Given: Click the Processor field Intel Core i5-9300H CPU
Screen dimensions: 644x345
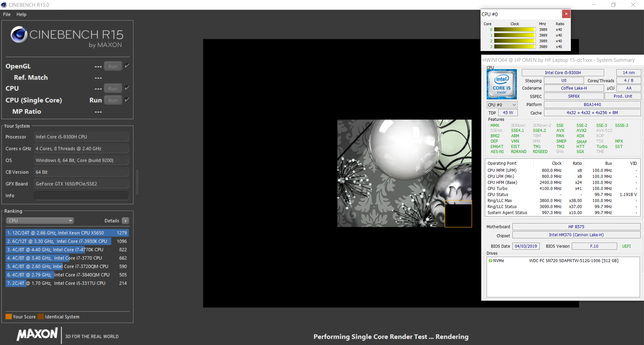Looking at the screenshot, I should [x=81, y=137].
